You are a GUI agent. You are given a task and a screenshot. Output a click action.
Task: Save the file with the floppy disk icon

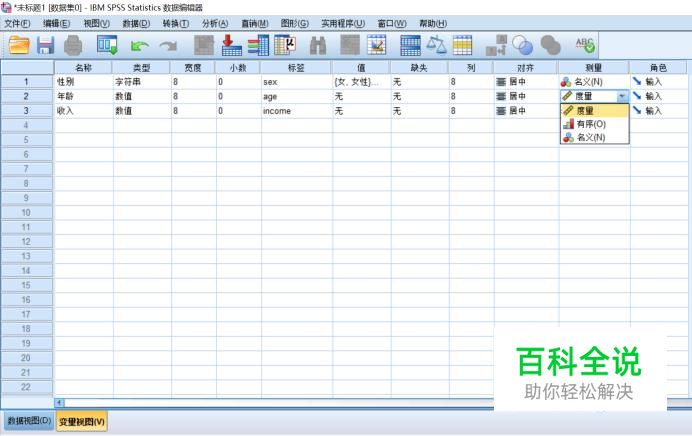tap(45, 45)
